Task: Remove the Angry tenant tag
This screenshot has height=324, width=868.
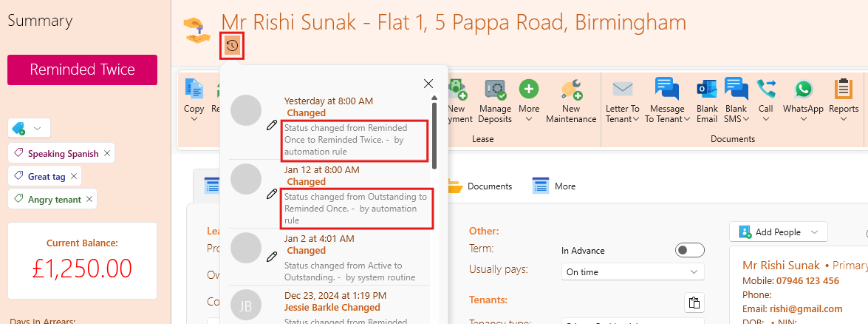Action: click(x=89, y=199)
